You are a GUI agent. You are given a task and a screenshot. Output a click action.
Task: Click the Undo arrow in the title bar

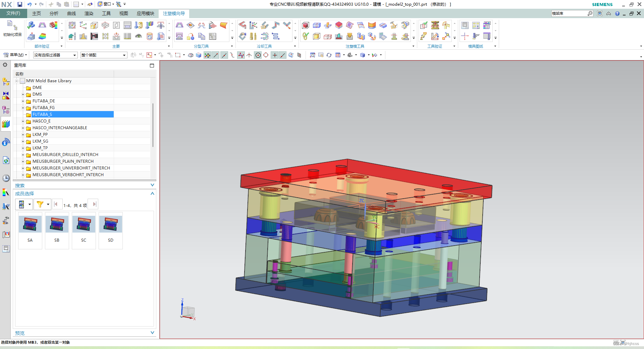(x=30, y=4)
